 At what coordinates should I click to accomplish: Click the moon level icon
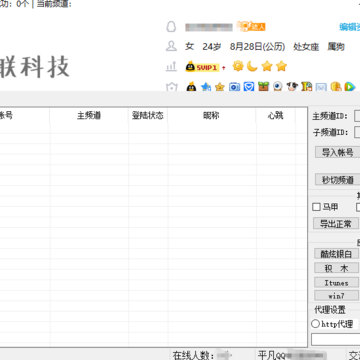click(252, 66)
